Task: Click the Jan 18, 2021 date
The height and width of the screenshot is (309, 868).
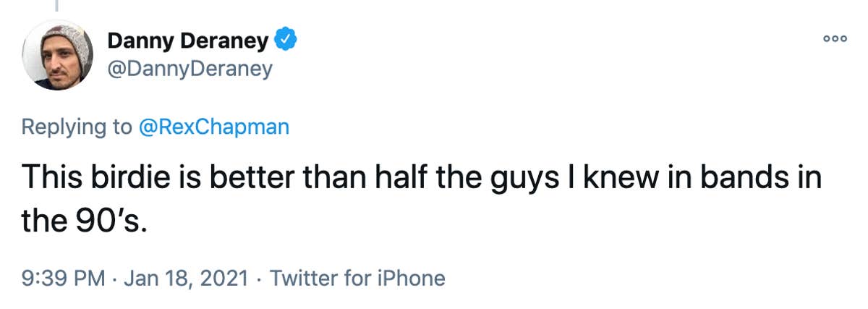Action: (x=187, y=278)
